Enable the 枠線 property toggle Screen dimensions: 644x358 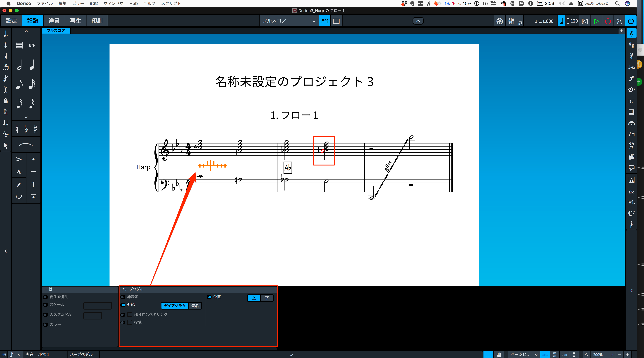(x=123, y=322)
